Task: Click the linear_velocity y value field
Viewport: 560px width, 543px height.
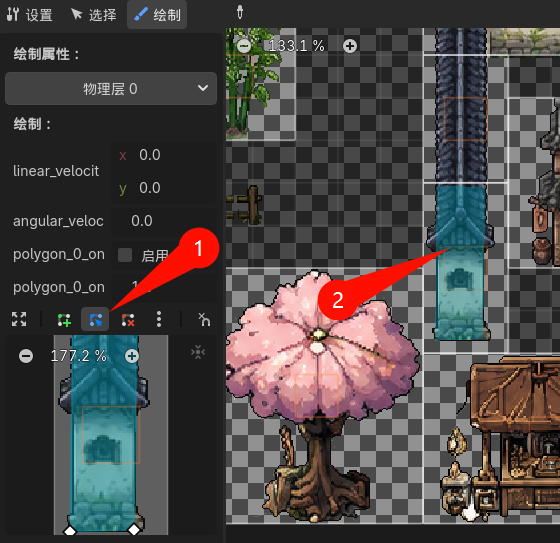Action: pos(164,188)
